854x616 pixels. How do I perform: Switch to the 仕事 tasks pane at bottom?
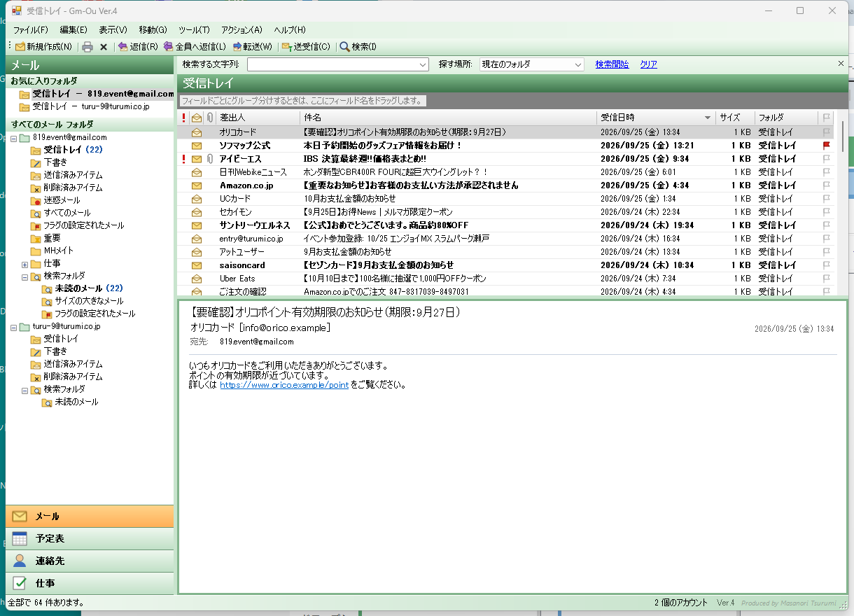click(90, 583)
